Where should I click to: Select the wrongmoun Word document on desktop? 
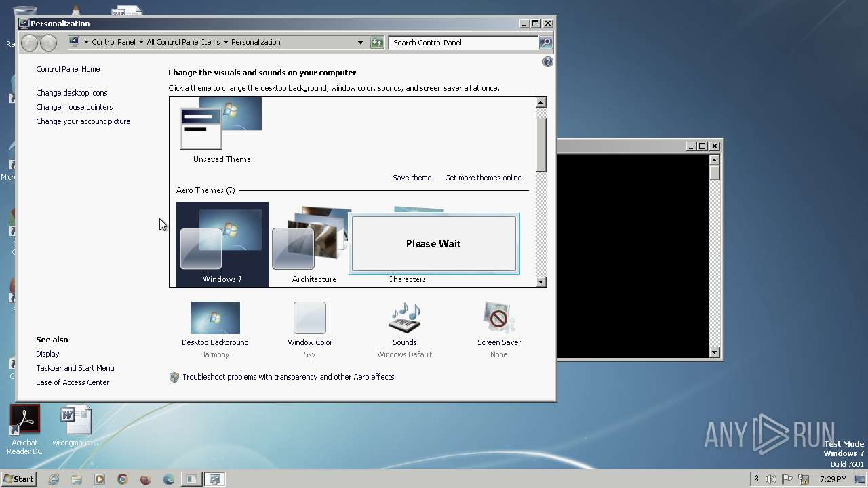pyautogui.click(x=75, y=426)
